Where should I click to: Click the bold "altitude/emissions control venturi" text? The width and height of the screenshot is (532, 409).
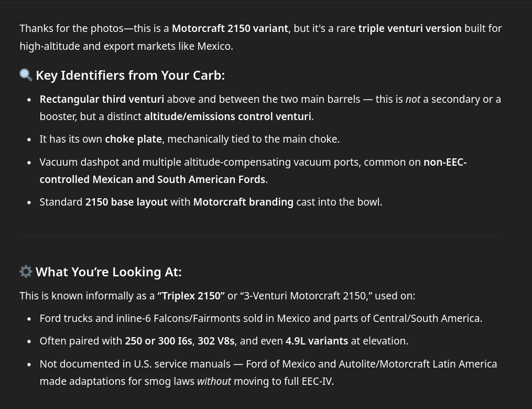click(227, 116)
